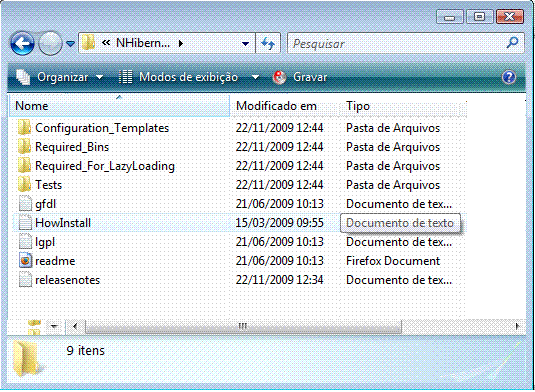Click the NHibern... breadcrumb segment
Screen dimensions: 535x392
point(143,43)
